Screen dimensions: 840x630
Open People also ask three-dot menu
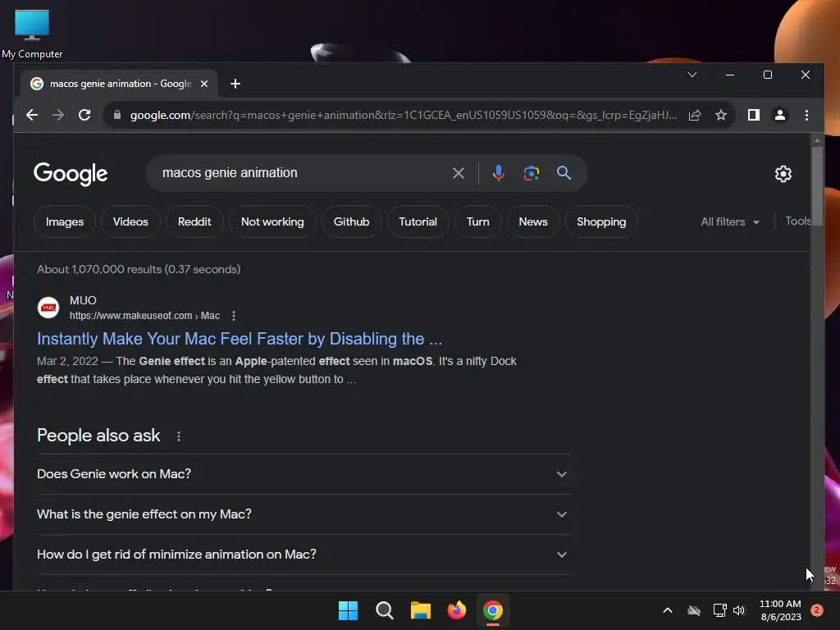pos(178,436)
